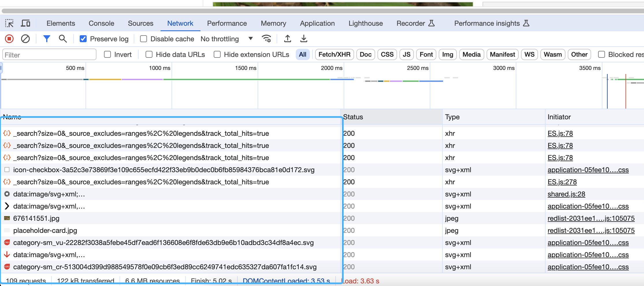The image size is (644, 286).
Task: Click the Filter text input field
Action: 49,55
